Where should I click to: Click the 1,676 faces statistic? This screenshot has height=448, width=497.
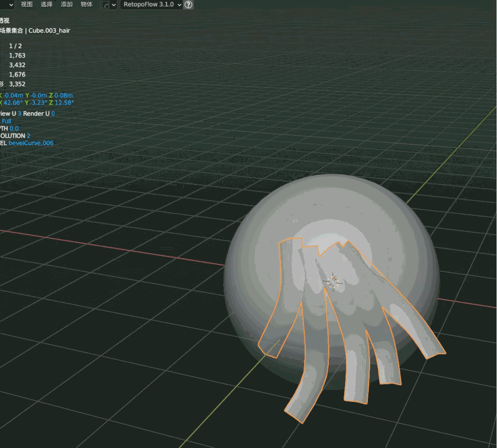click(17, 75)
